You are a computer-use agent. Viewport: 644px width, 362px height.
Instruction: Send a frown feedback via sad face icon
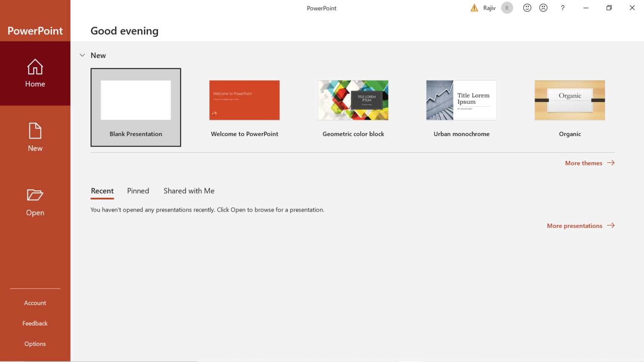[x=543, y=8]
